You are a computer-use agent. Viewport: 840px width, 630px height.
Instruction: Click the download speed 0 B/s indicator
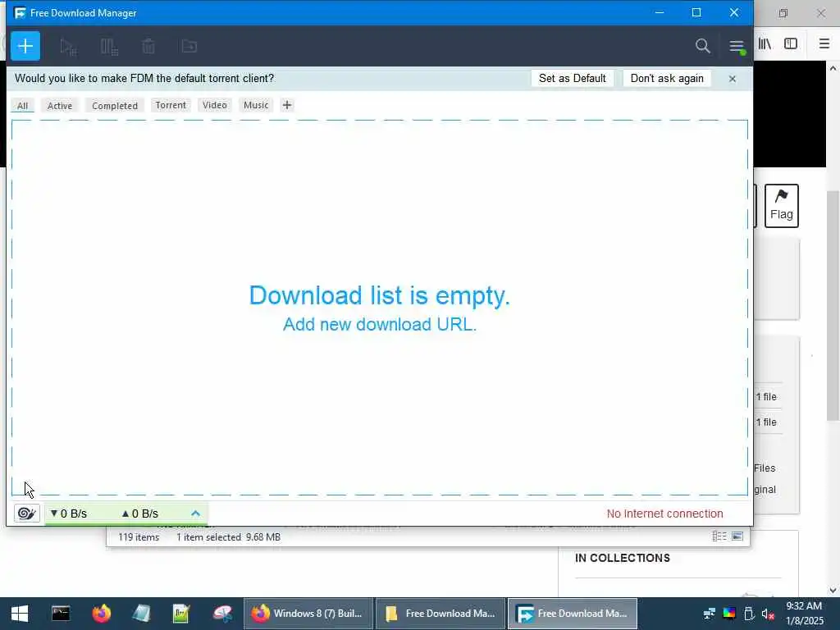[x=69, y=514]
